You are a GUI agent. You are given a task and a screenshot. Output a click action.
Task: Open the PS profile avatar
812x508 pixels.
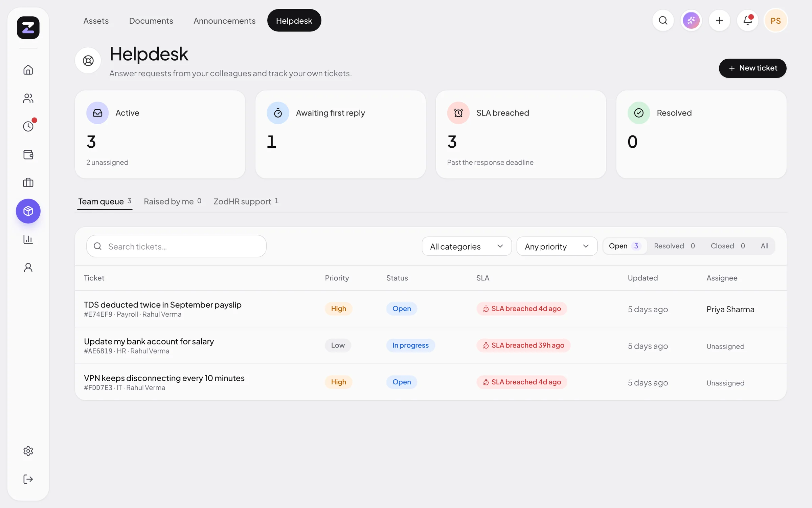776,21
